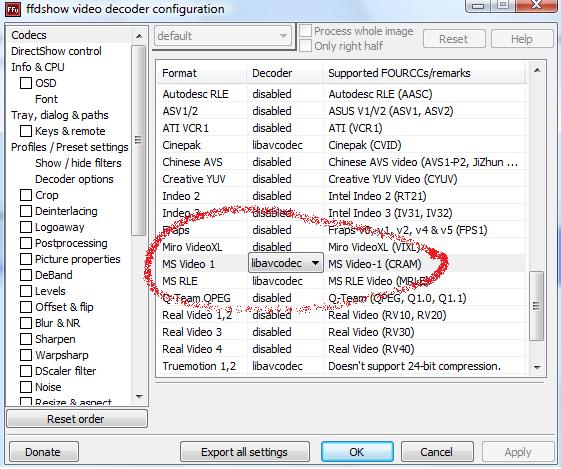Click Supported FOURCCs/remarks column header
This screenshot has height=469, width=561.
(425, 73)
